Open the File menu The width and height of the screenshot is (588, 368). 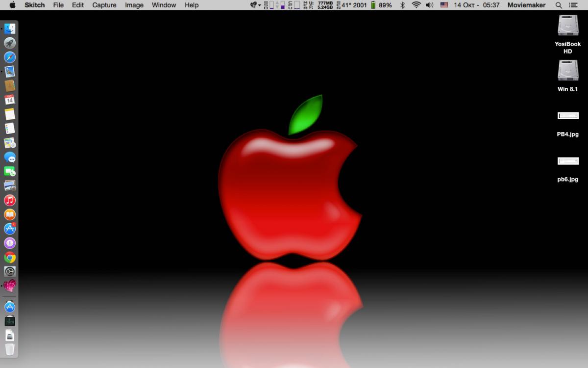58,5
